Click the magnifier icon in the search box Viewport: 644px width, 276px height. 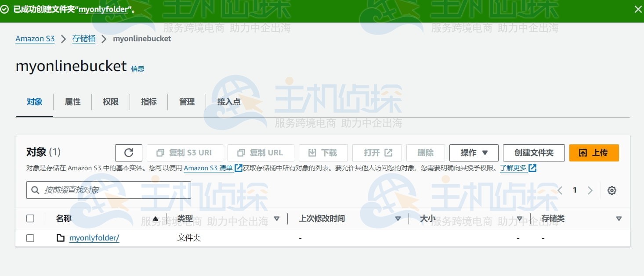pyautogui.click(x=35, y=190)
